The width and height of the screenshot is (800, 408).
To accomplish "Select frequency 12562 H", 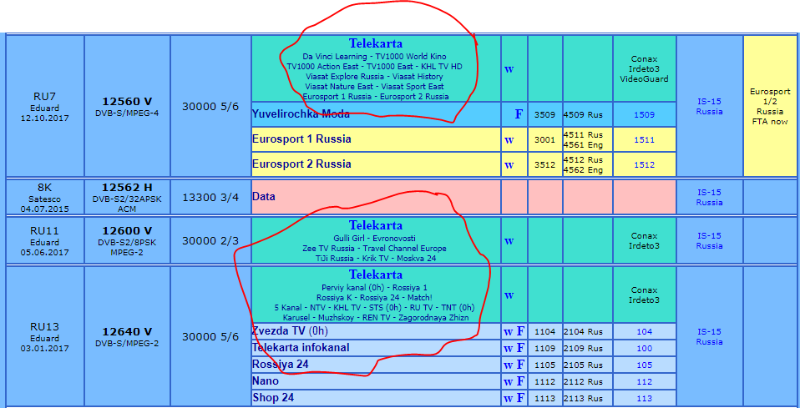I will [x=127, y=187].
